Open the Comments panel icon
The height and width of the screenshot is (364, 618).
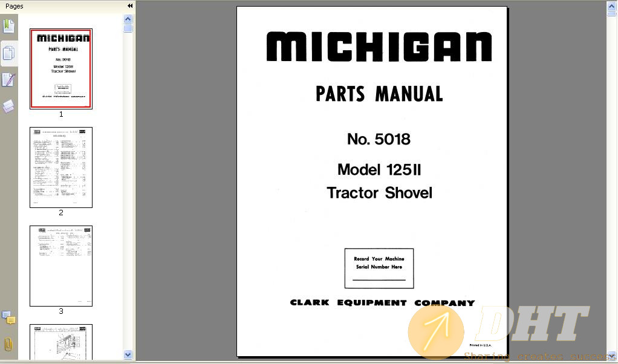click(8, 317)
